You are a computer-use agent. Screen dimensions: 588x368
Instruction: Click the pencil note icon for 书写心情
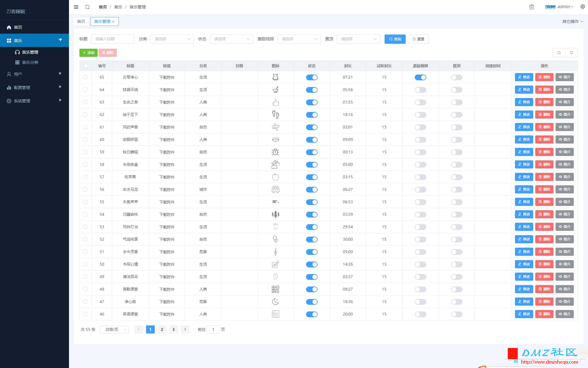pos(275,264)
